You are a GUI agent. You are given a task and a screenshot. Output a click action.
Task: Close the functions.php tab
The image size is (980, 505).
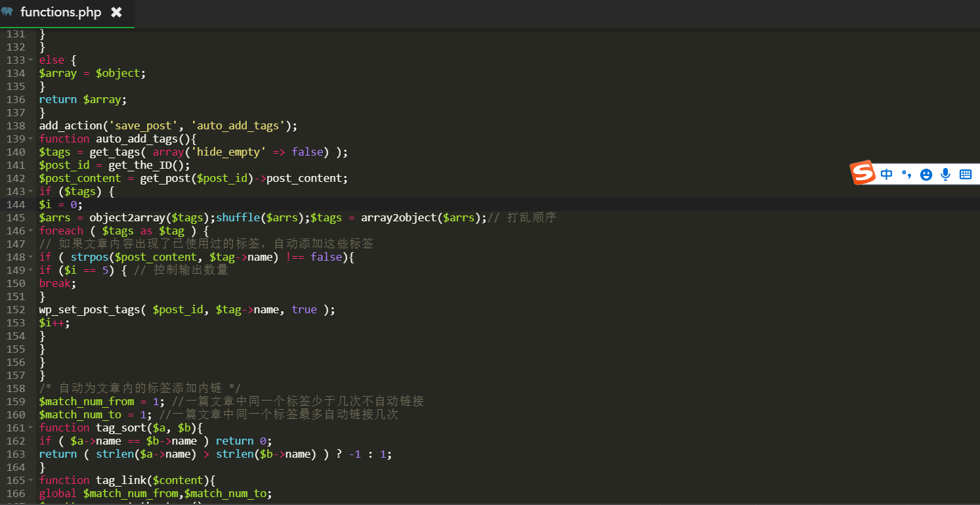pyautogui.click(x=116, y=12)
